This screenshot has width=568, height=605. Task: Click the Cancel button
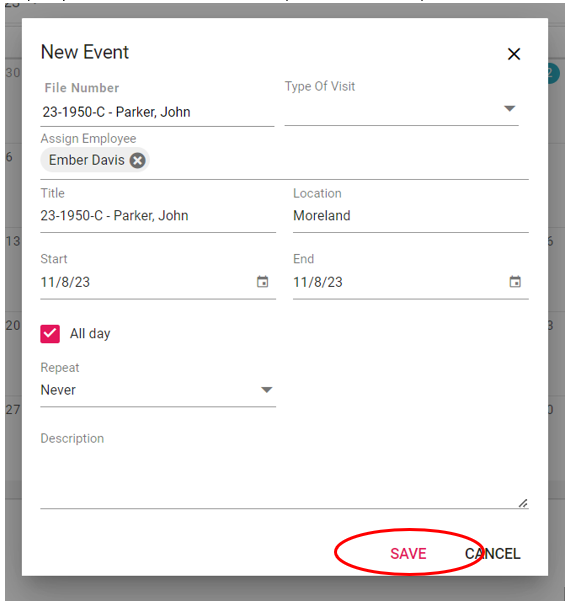click(492, 554)
